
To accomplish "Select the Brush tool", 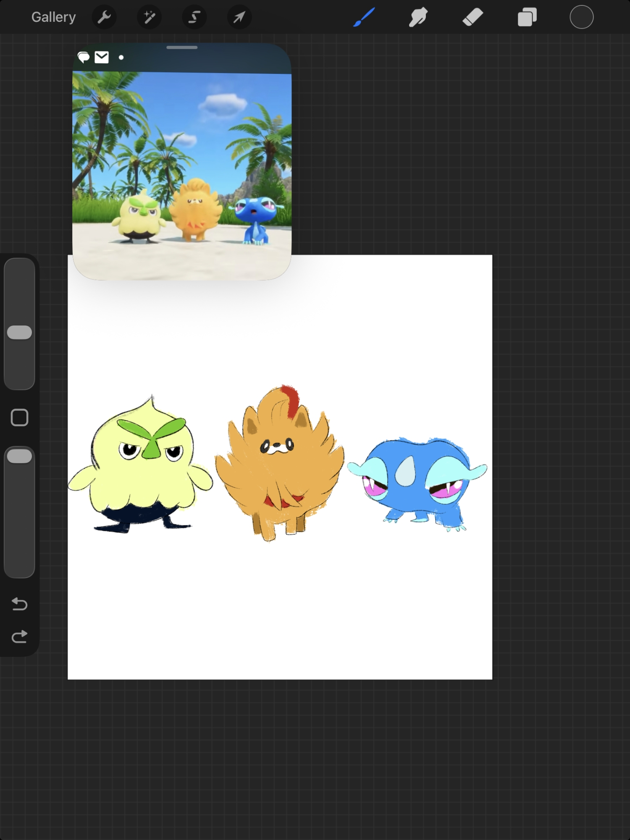I will (364, 17).
